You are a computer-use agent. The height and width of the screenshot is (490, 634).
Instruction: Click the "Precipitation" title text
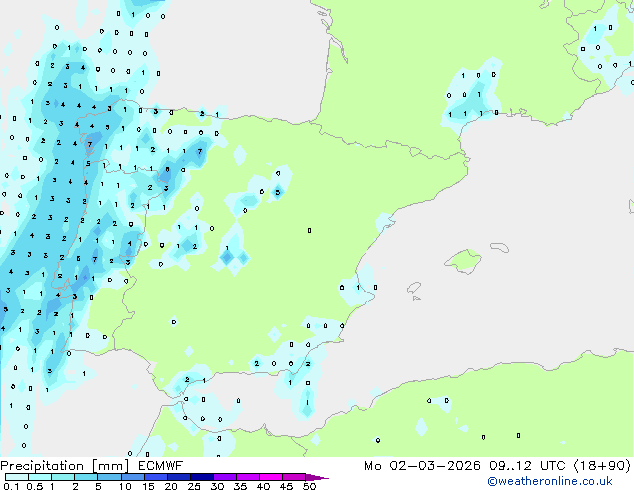pyautogui.click(x=42, y=466)
